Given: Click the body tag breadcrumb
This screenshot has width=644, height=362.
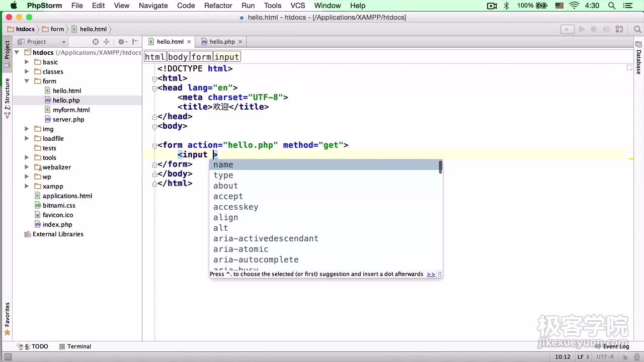Looking at the screenshot, I should point(178,57).
